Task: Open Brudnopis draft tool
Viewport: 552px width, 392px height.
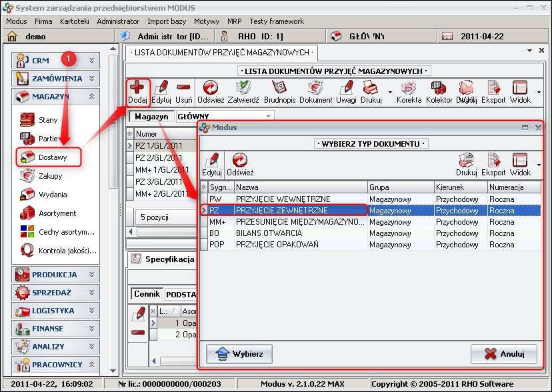Action: tap(279, 91)
